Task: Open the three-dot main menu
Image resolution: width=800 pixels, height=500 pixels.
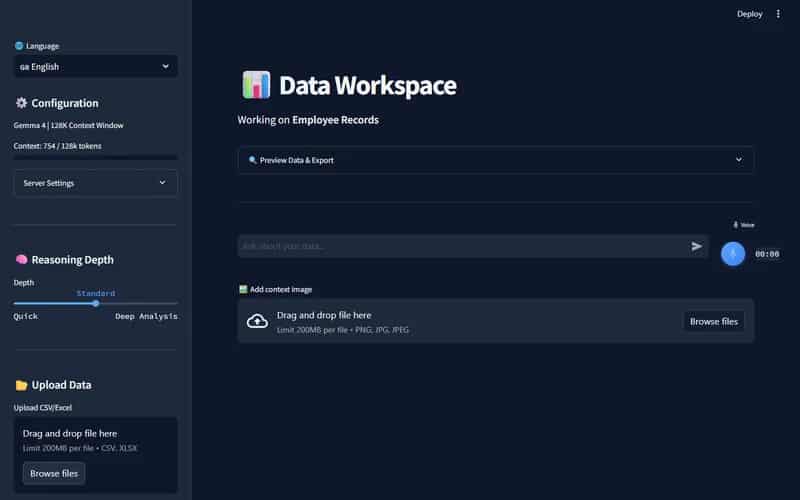Action: coord(778,14)
